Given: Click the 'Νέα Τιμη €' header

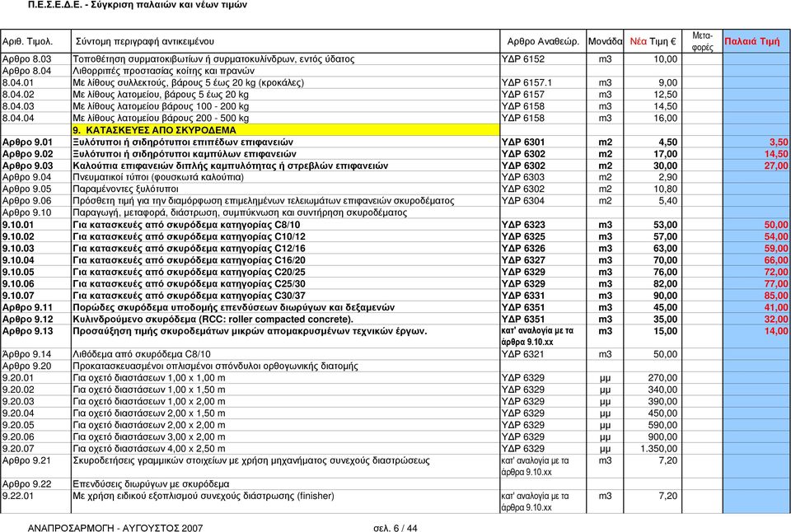Looking at the screenshot, I should tap(653, 41).
